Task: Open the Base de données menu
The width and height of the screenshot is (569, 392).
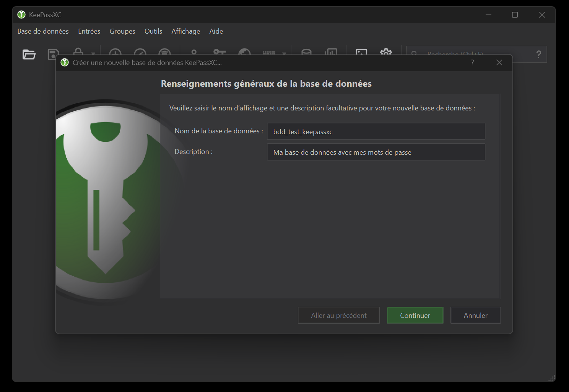Action: pos(43,31)
